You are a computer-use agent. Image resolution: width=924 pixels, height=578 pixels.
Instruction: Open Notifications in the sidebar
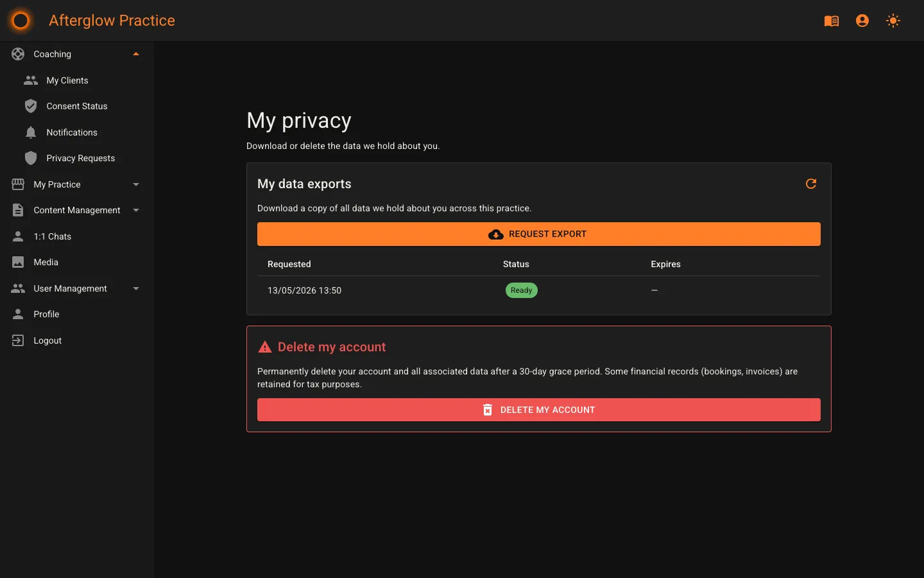(x=77, y=132)
